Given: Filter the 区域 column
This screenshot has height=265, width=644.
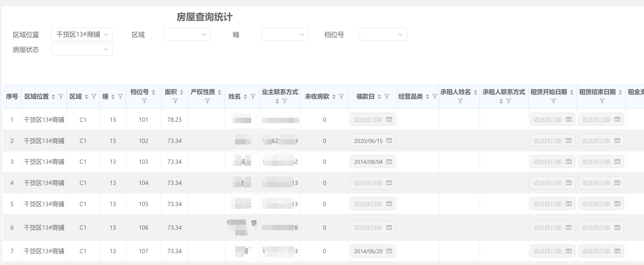Looking at the screenshot, I should (94, 96).
